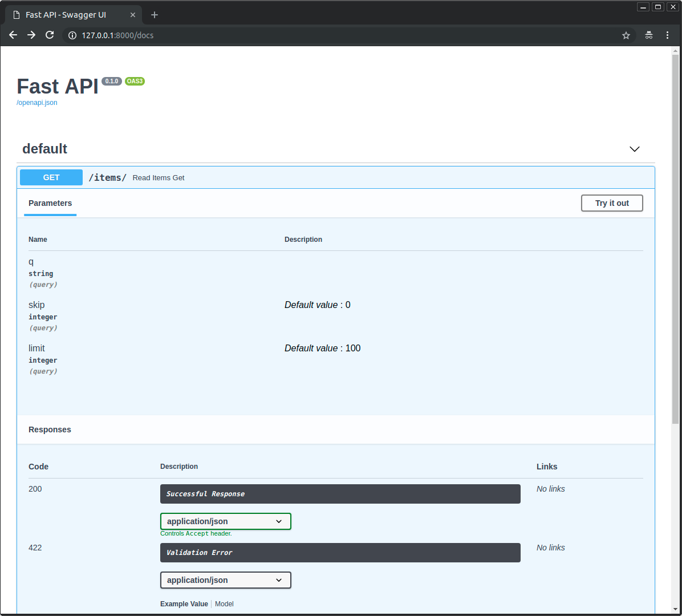Select the Example Value tab

click(x=184, y=604)
